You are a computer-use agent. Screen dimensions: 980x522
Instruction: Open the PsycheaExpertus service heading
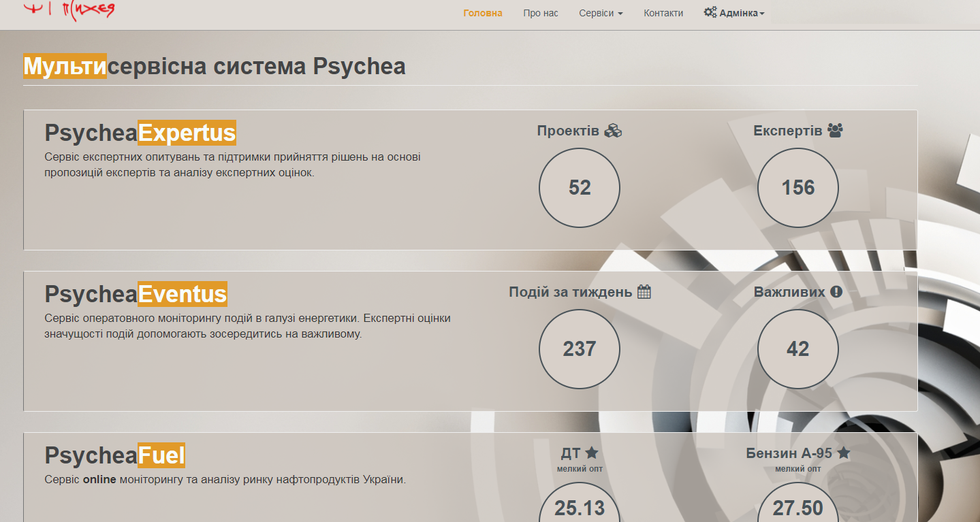click(140, 133)
